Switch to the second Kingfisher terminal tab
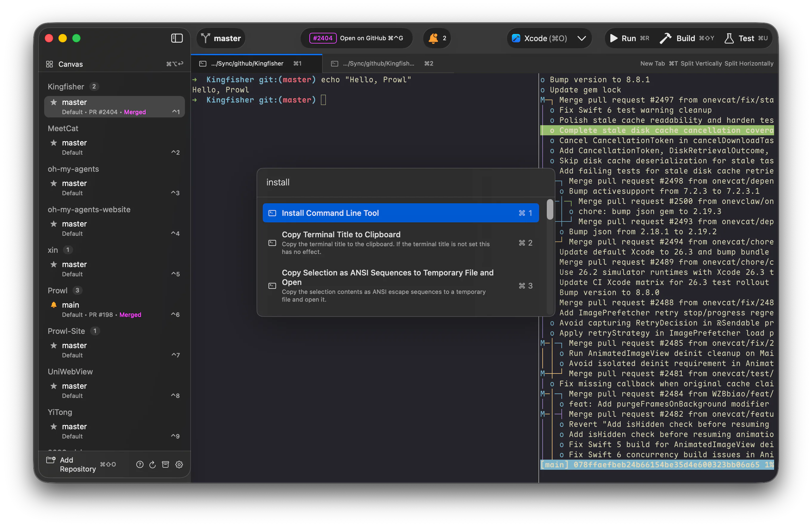This screenshot has width=812, height=527. (379, 63)
